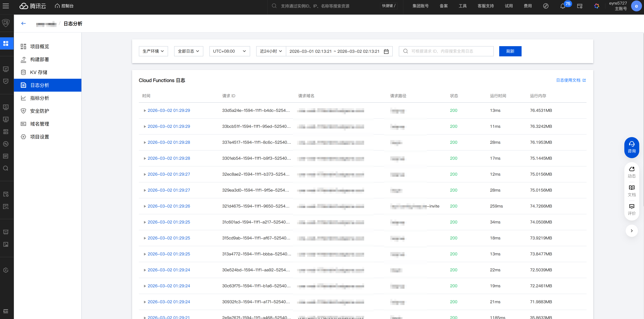The image size is (644, 319).
Task: Open KV 存储 sidebar item
Action: pyautogui.click(x=38, y=72)
